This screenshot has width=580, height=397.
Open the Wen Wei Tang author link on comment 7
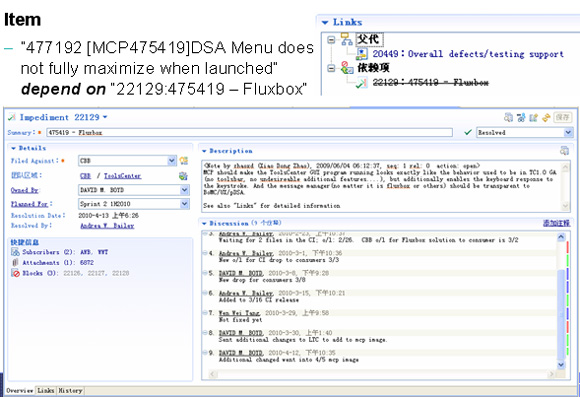pyautogui.click(x=239, y=313)
